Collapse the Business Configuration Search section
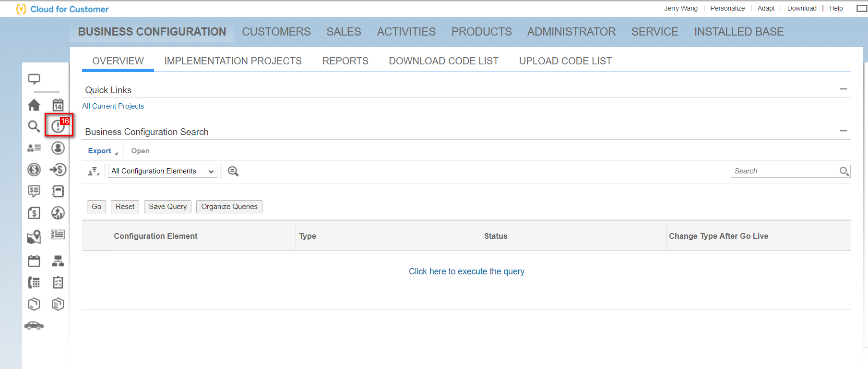Image resolution: width=868 pixels, height=369 pixels. click(x=844, y=131)
